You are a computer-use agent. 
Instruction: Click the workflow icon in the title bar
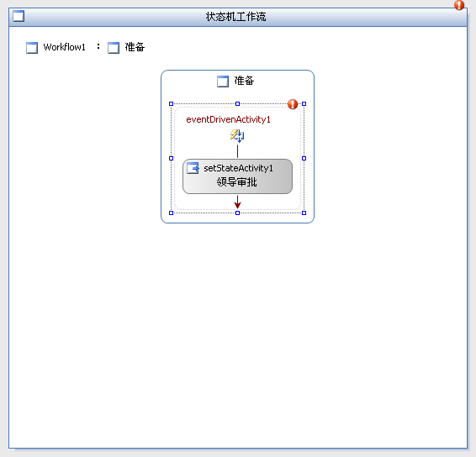click(x=19, y=16)
